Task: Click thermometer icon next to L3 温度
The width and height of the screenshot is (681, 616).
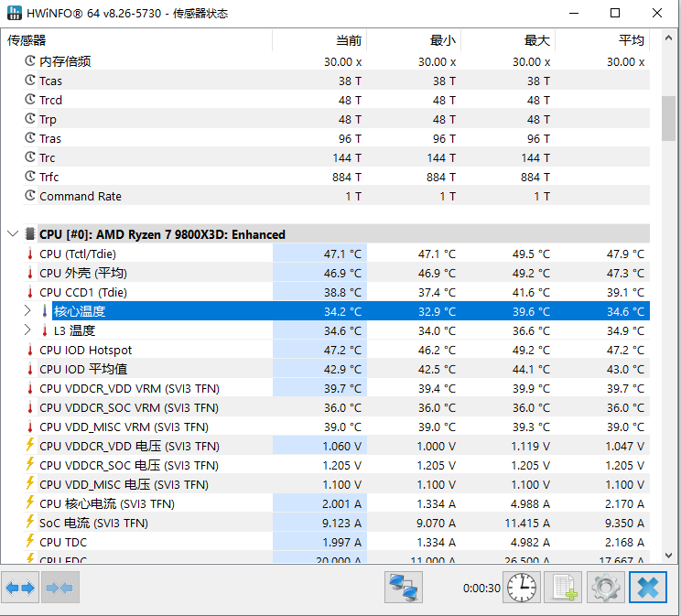Action: click(x=44, y=330)
